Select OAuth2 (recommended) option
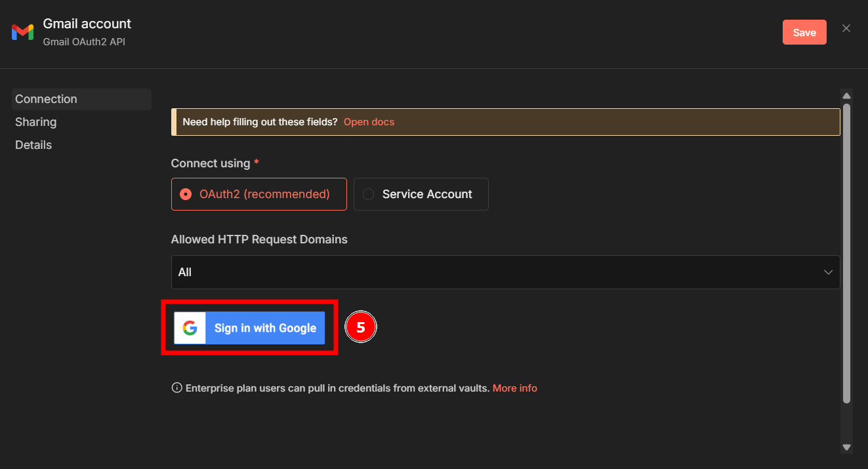 click(x=259, y=194)
